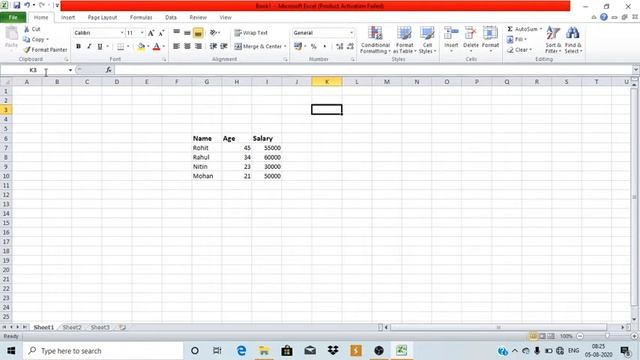
Task: Toggle Underline formatting
Action: pos(100,47)
